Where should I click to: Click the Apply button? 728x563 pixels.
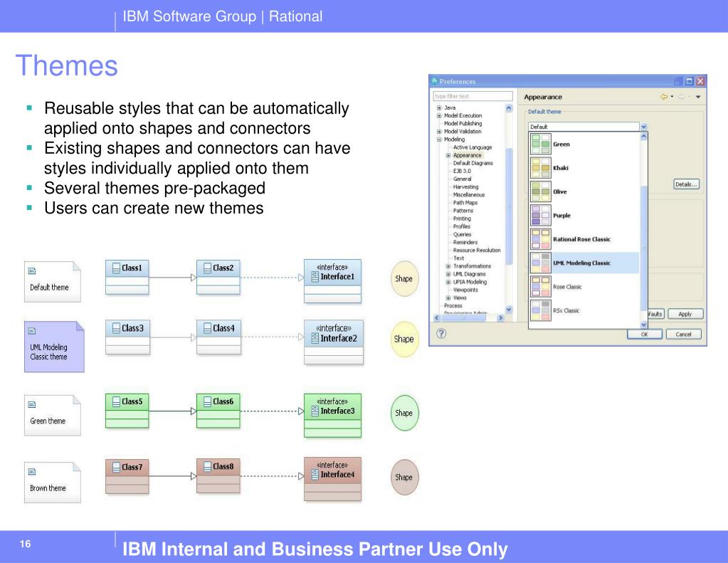(x=685, y=314)
